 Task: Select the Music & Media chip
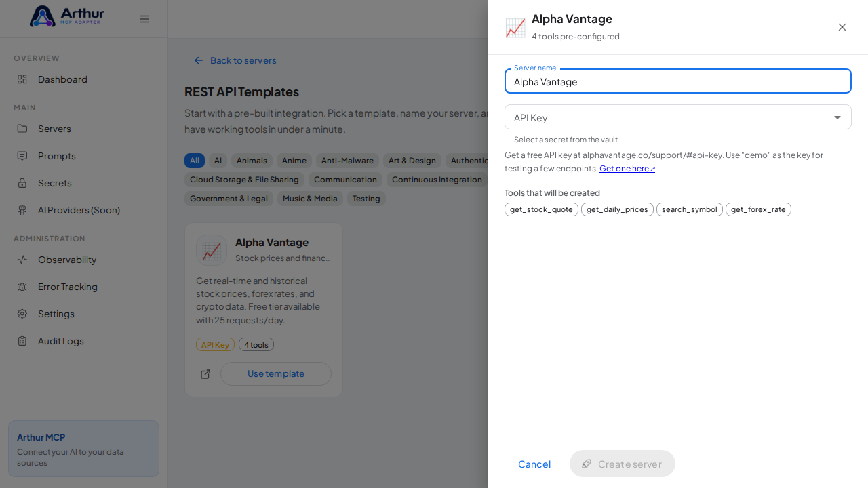310,199
